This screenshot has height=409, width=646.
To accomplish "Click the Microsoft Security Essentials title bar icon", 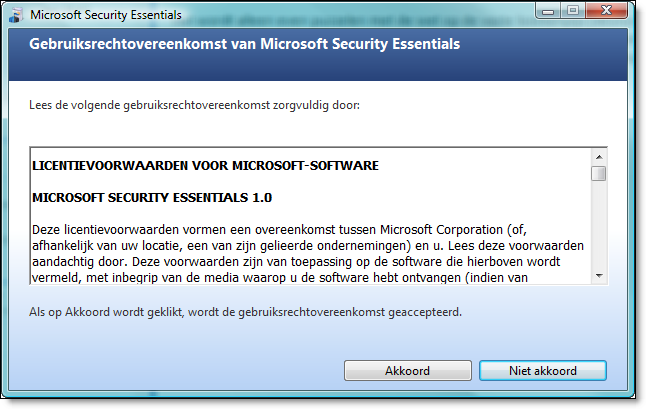I will click(16, 15).
